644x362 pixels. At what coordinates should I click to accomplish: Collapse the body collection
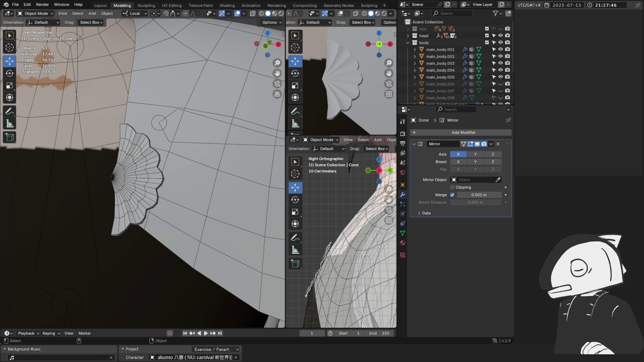pyautogui.click(x=408, y=43)
